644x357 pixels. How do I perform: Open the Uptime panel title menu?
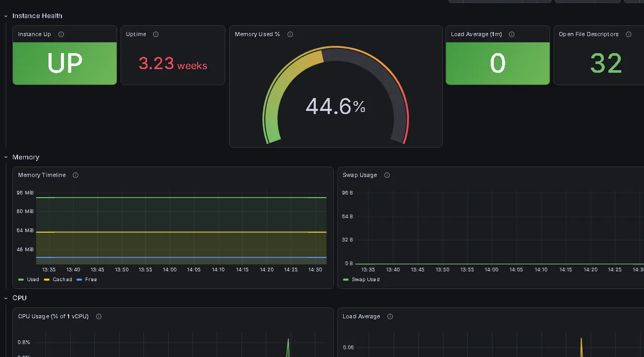(136, 35)
